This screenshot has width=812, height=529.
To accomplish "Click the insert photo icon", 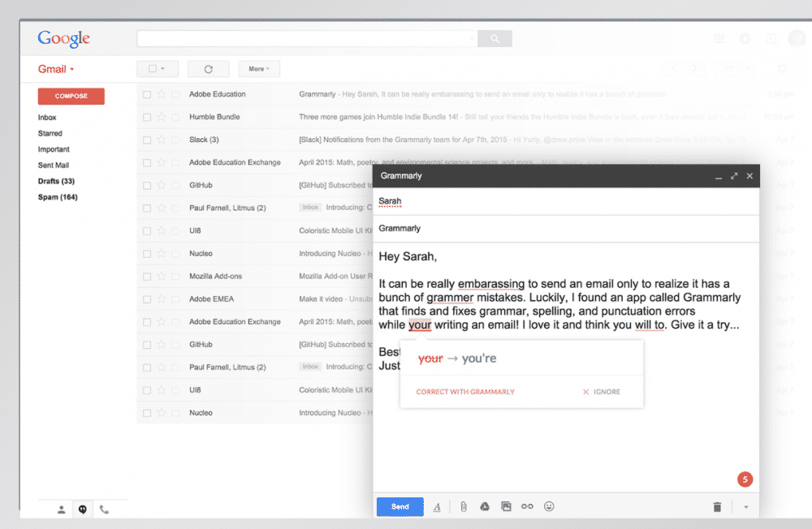I will pyautogui.click(x=506, y=506).
